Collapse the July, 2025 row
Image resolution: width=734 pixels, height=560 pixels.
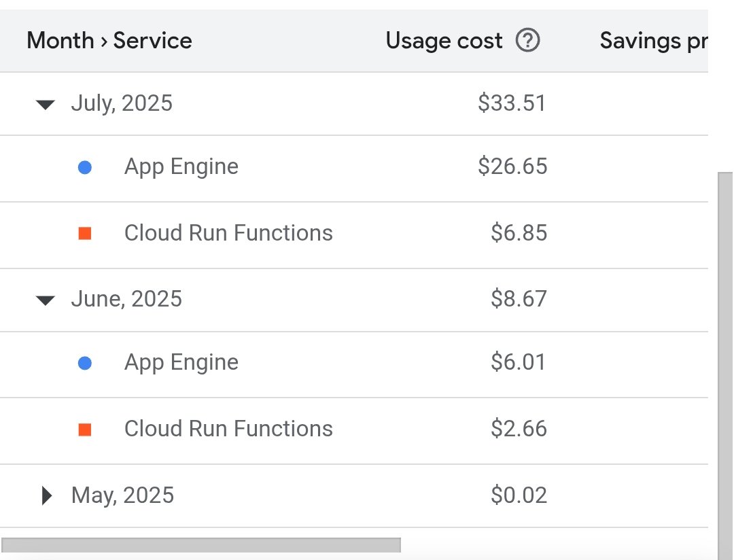[46, 105]
